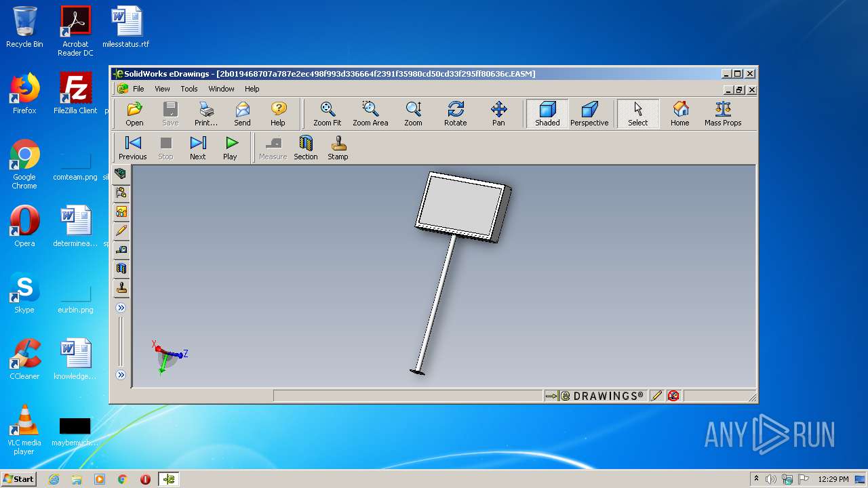Open the configurations sidebar icon

pyautogui.click(x=121, y=212)
